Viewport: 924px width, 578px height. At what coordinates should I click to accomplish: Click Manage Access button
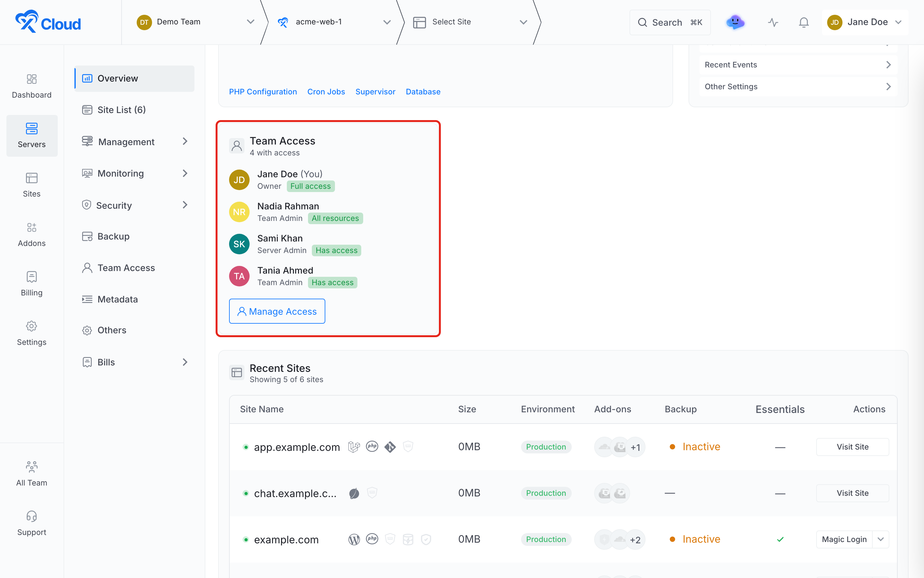pos(277,311)
